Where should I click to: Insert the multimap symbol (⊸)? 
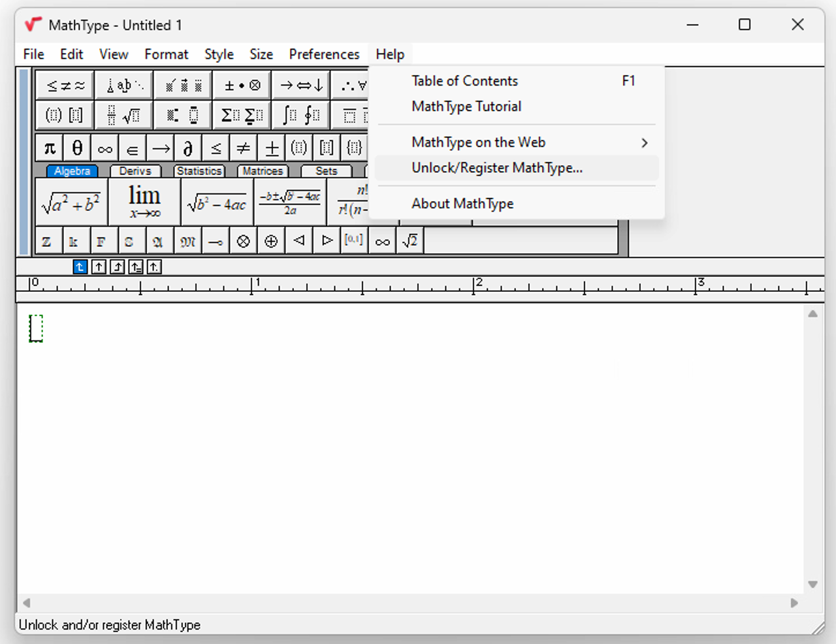(216, 241)
